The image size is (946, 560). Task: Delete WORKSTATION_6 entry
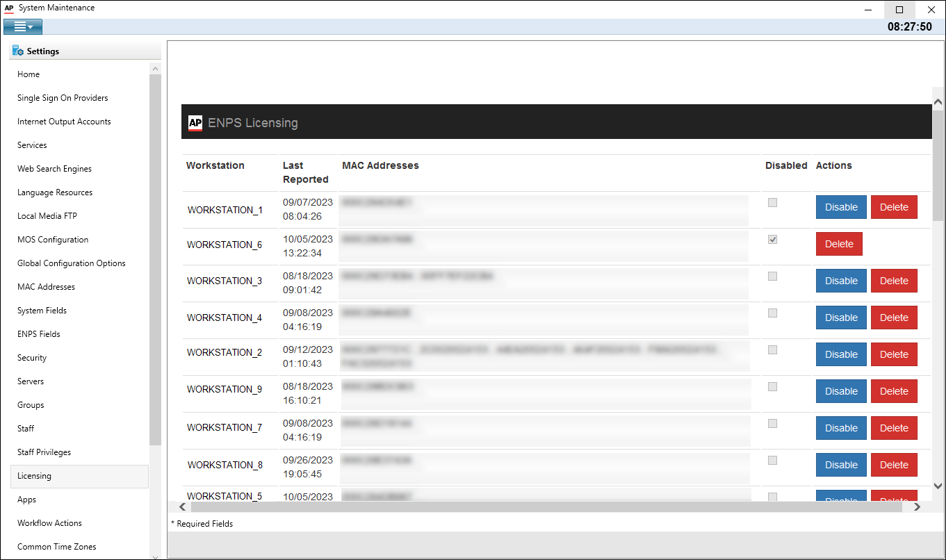(x=839, y=244)
